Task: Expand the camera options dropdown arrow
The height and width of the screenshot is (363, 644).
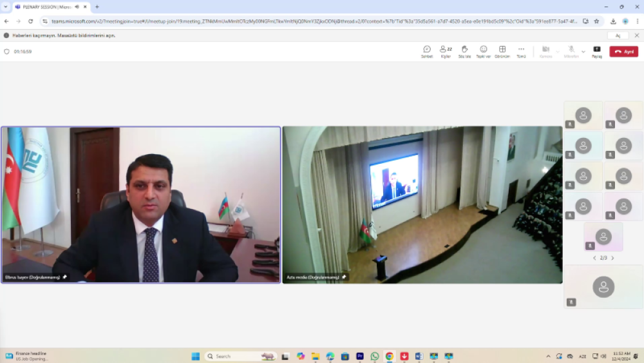Action: tap(558, 52)
